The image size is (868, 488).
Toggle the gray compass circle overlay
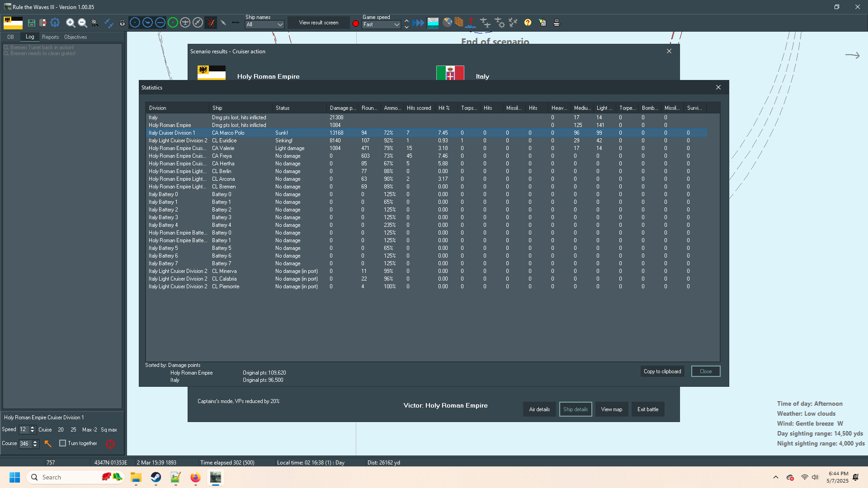(x=198, y=23)
